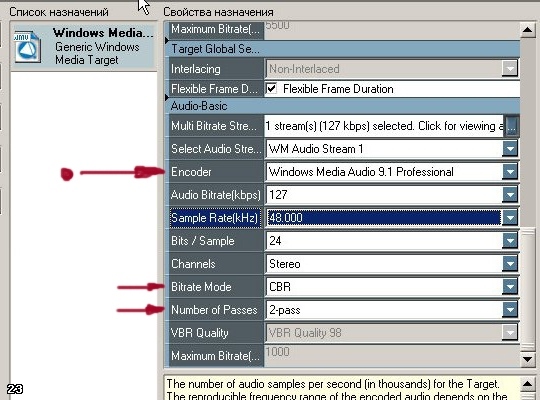Open the Number of Passes dropdown arrow

pos(510,309)
